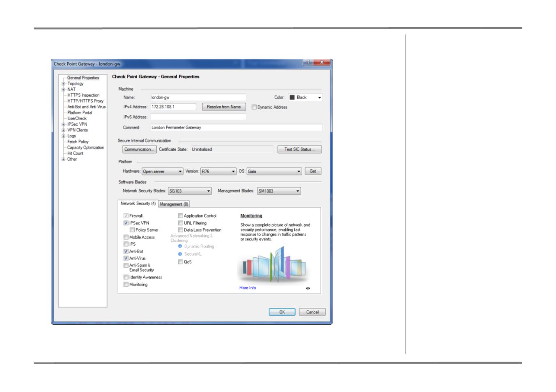Viewport: 556px width, 392px height.
Task: Select General Properties in the tree
Action: click(x=83, y=78)
